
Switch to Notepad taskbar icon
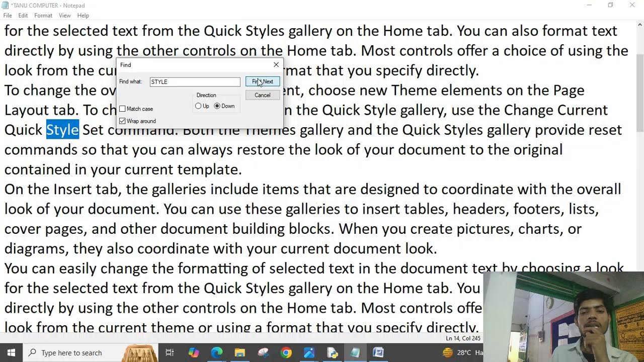click(355, 352)
